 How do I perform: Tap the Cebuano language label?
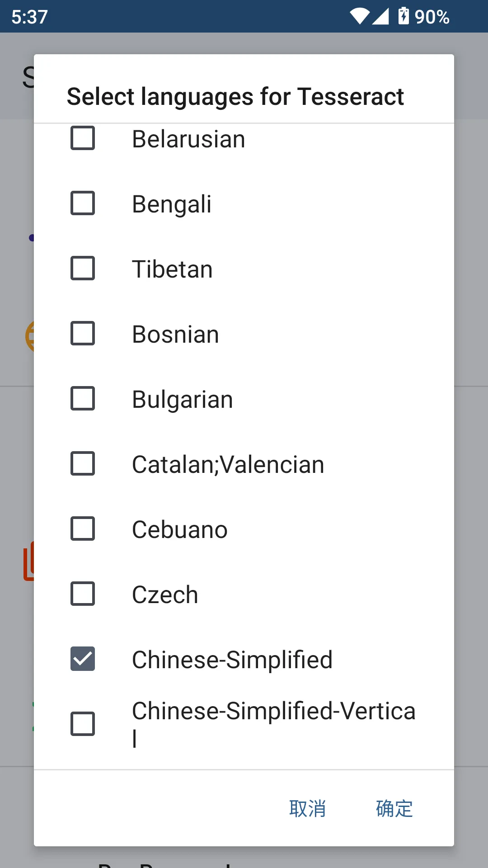pos(180,530)
